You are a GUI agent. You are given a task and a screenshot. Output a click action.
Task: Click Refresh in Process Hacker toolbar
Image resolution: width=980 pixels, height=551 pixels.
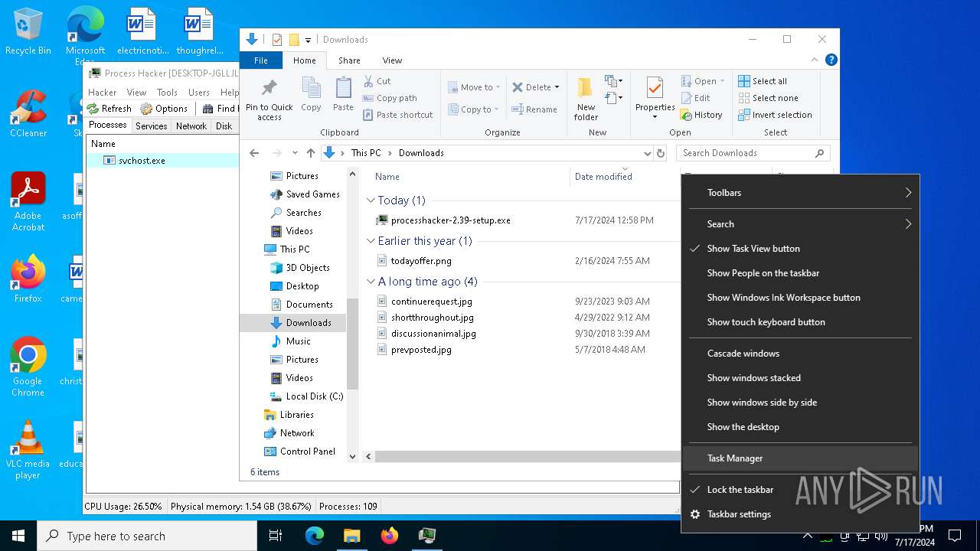109,109
